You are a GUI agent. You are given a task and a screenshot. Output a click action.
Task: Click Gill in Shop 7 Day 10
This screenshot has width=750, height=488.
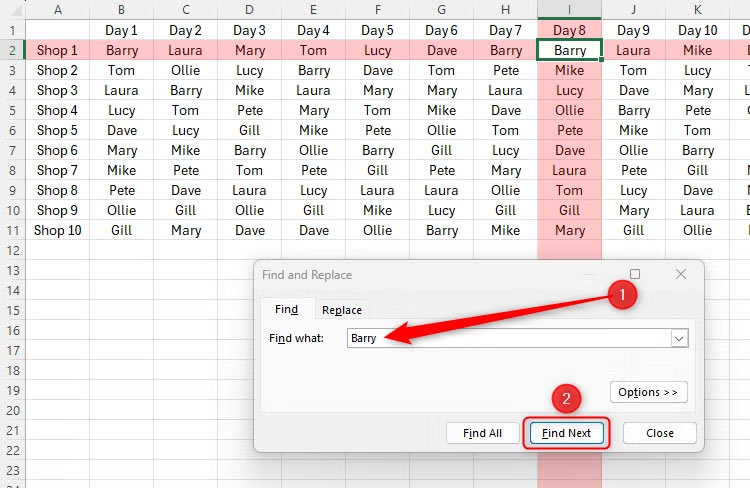click(x=697, y=170)
